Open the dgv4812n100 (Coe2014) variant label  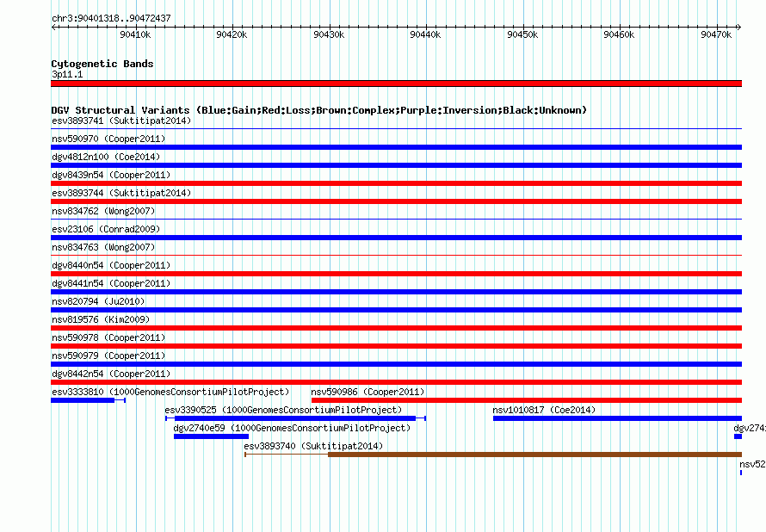106,157
